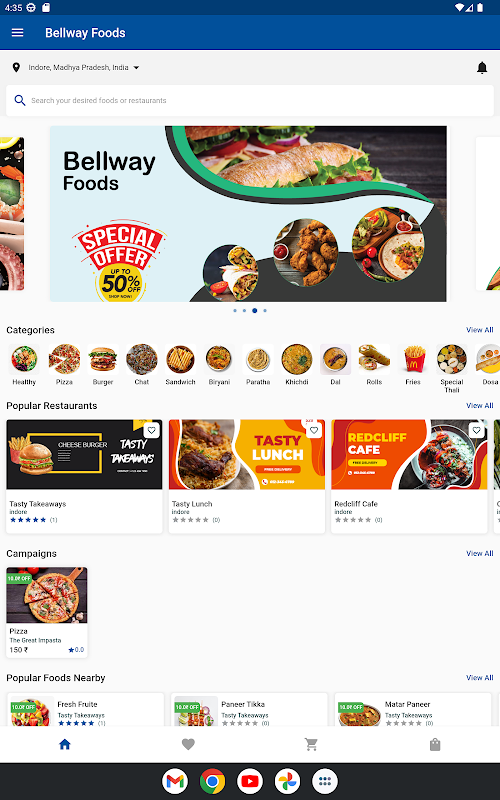The image size is (500, 800).
Task: Open the notifications bell
Action: pos(482,67)
